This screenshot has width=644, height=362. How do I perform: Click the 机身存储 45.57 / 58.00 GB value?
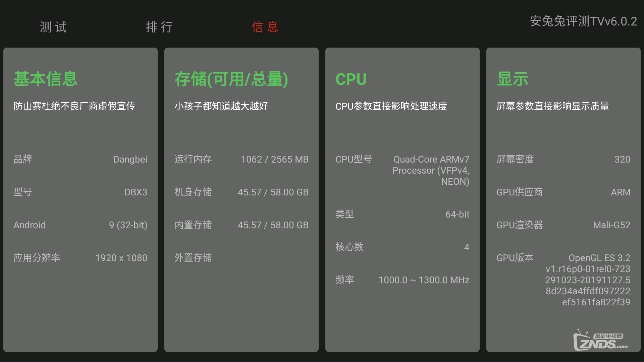coord(273,192)
